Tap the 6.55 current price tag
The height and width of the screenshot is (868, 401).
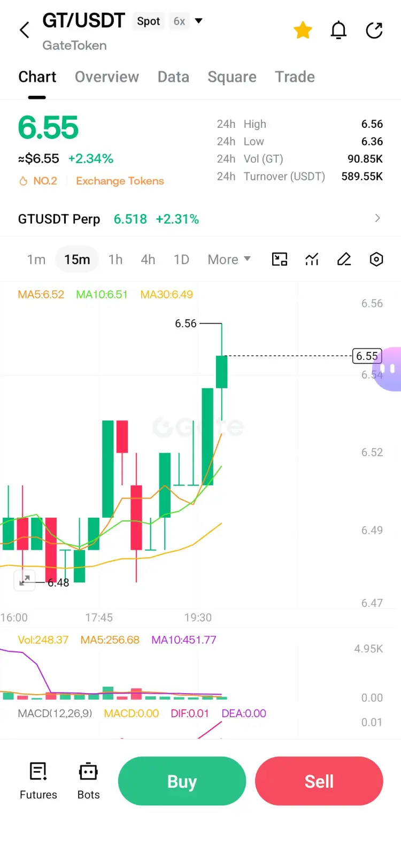point(367,356)
